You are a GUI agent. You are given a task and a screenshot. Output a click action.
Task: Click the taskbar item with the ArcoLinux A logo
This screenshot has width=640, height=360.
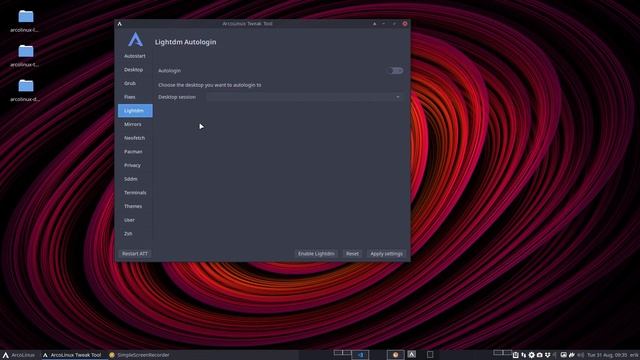[411, 355]
